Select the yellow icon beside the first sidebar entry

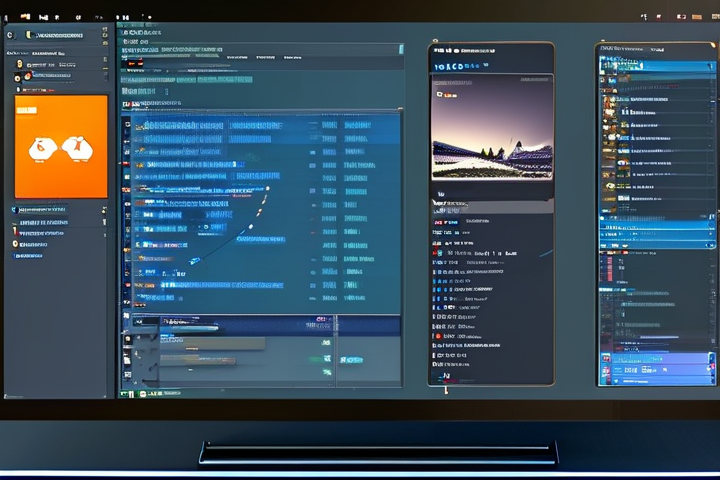click(18, 63)
